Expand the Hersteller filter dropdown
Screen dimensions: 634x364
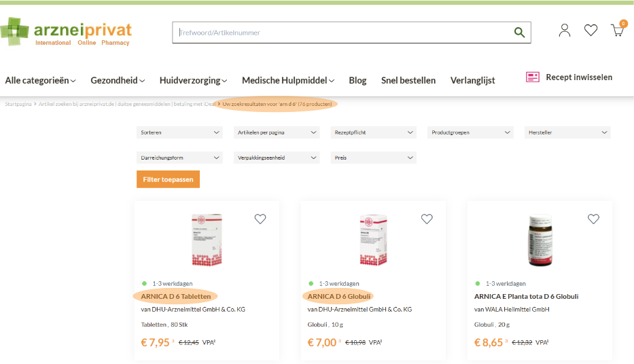pyautogui.click(x=567, y=132)
